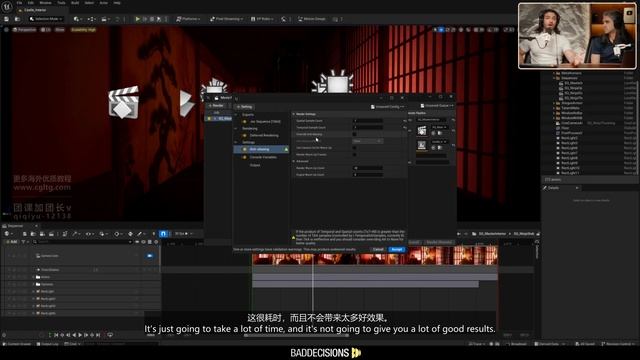This screenshot has width=640, height=360.
Task: Toggle the Deferred Rendering setting switch
Action: click(244, 136)
